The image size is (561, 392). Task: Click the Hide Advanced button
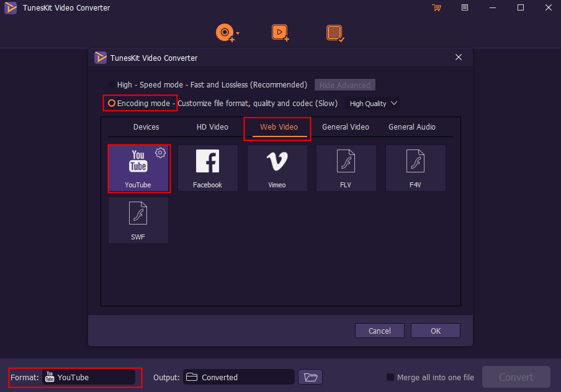pos(345,85)
